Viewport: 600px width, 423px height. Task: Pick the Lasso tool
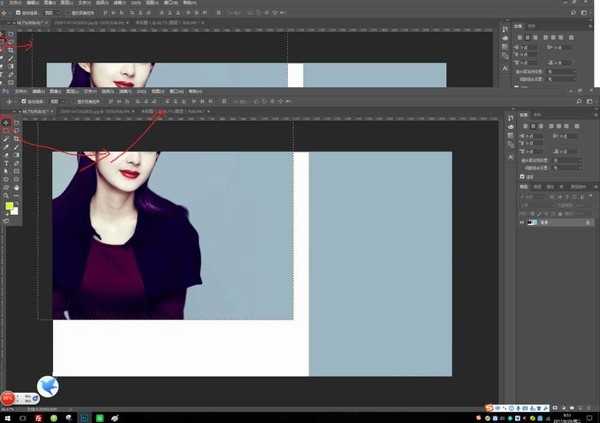pyautogui.click(x=6, y=131)
